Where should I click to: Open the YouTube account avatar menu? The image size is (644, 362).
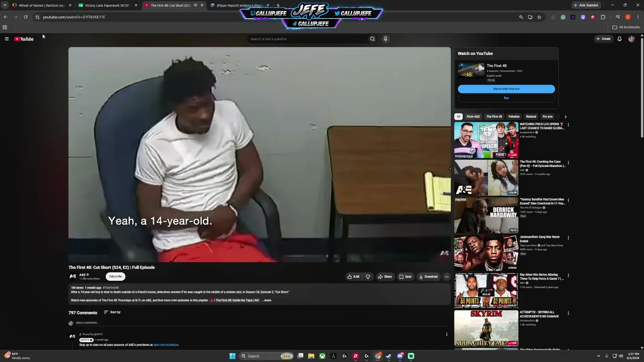(631, 39)
